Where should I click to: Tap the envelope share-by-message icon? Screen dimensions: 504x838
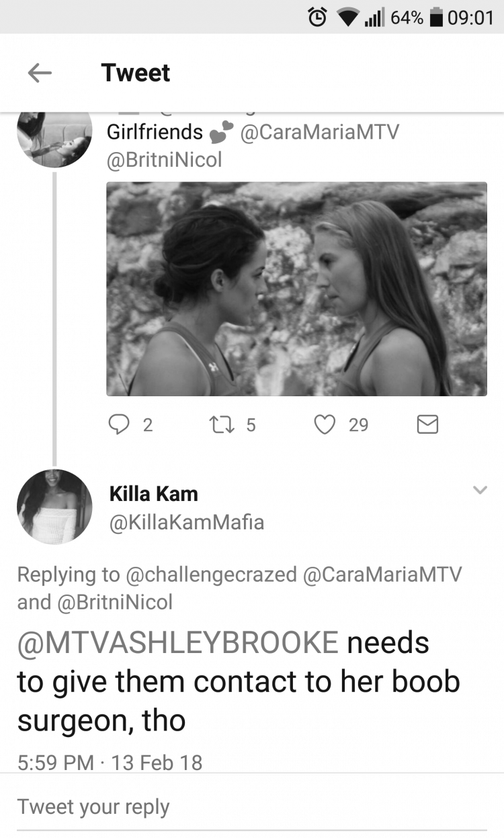pos(428,424)
